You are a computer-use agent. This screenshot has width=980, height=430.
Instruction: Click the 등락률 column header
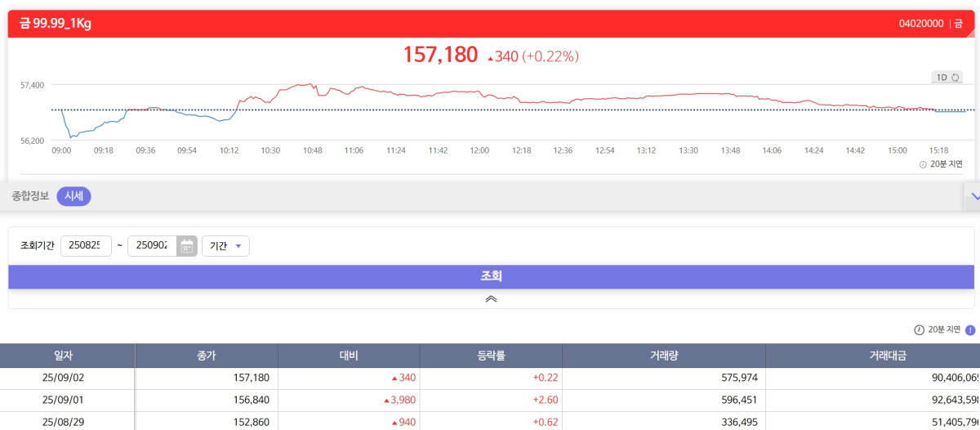(x=491, y=356)
